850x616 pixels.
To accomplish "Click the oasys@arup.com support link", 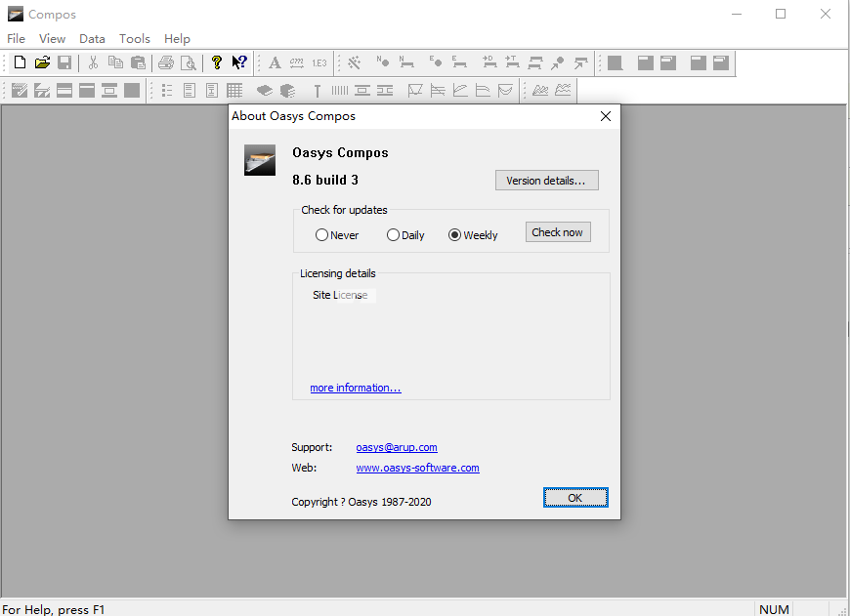I will [397, 447].
